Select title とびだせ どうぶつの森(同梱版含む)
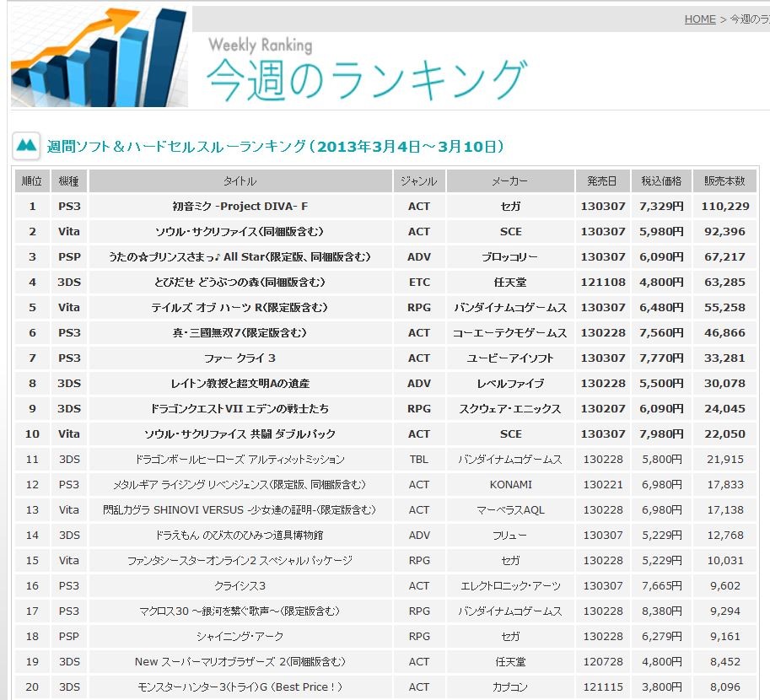 coord(240,282)
